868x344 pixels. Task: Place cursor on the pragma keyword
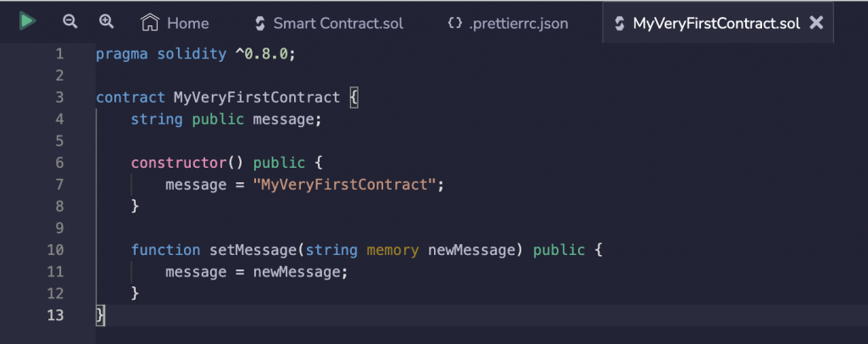122,54
